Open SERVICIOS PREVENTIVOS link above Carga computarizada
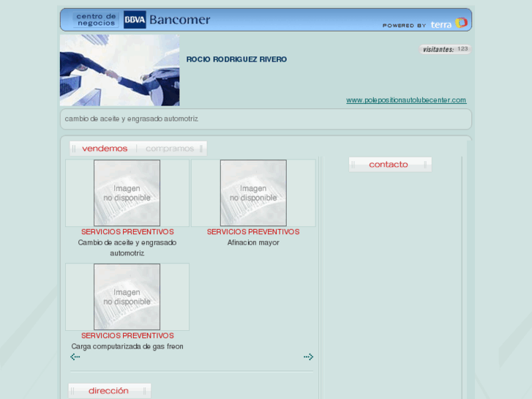The height and width of the screenshot is (399, 532). (127, 336)
